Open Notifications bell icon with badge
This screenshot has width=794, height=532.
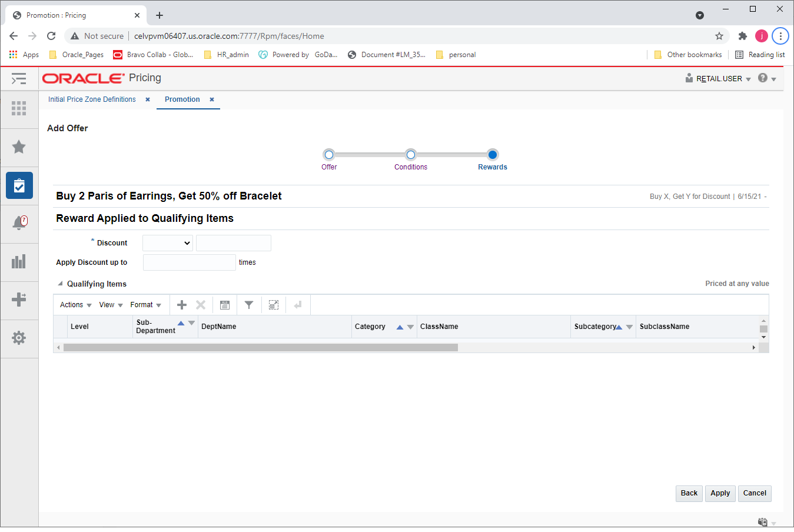[x=19, y=222]
